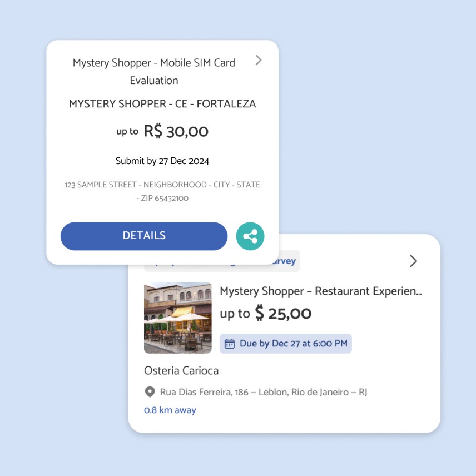The width and height of the screenshot is (476, 476).
Task: Click the calendar icon on due date
Action: (230, 344)
